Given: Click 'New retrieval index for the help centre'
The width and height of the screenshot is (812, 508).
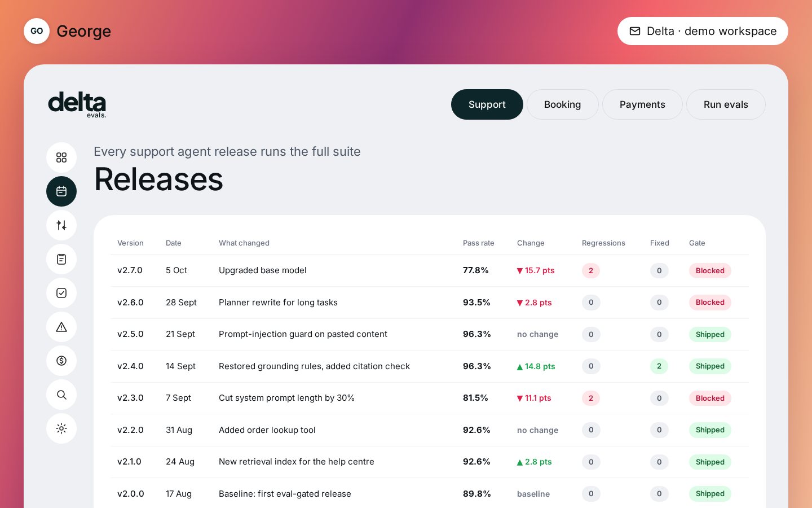Looking at the screenshot, I should point(297,462).
